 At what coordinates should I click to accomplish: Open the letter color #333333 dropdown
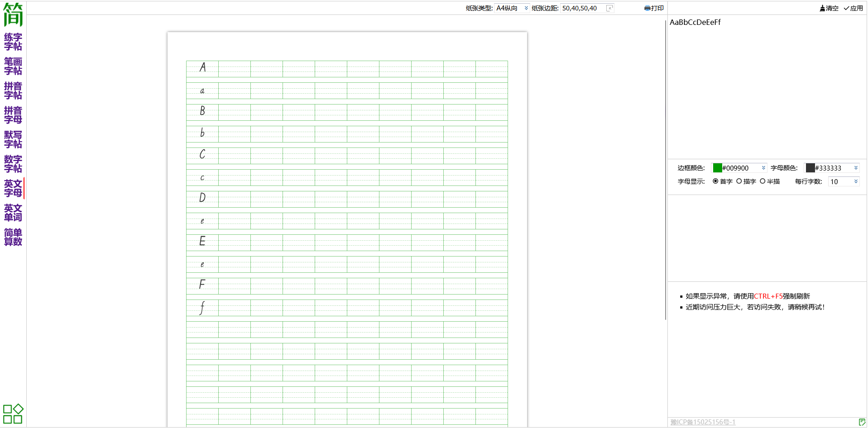tap(856, 168)
